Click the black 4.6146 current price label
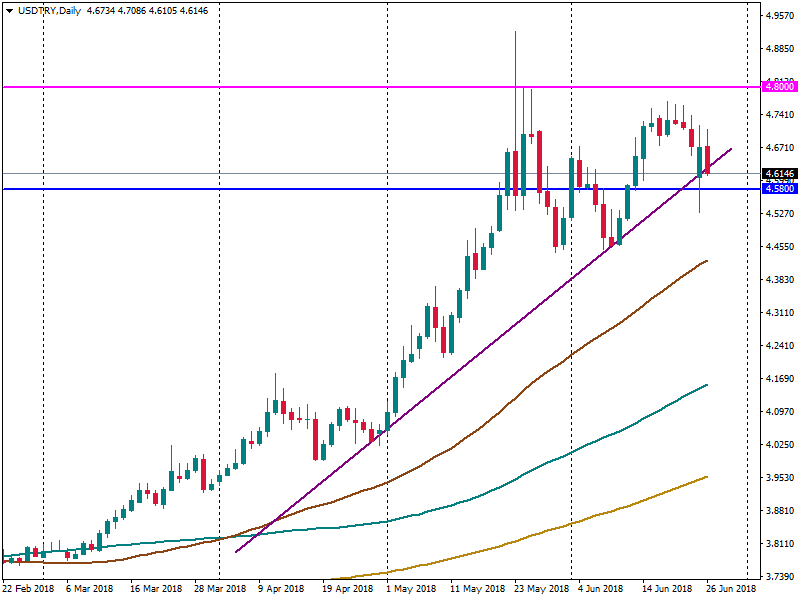The image size is (800, 600). tap(779, 174)
